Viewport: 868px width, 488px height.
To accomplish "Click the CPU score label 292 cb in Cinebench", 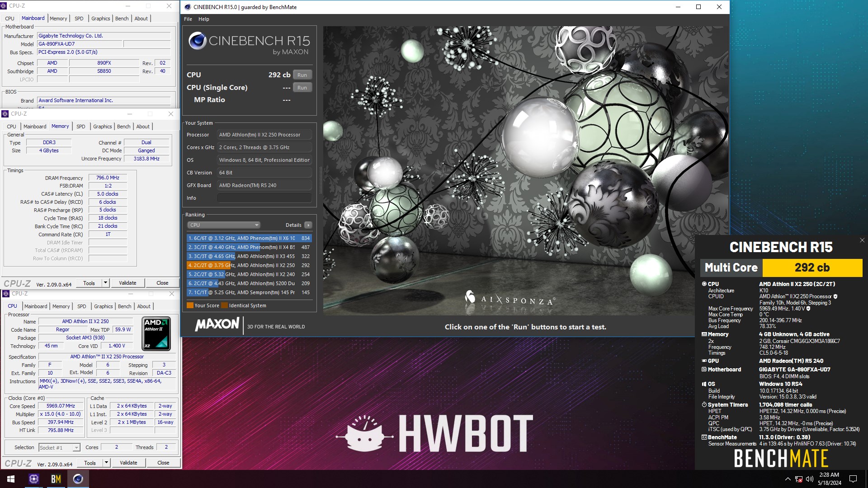I will pyautogui.click(x=279, y=75).
